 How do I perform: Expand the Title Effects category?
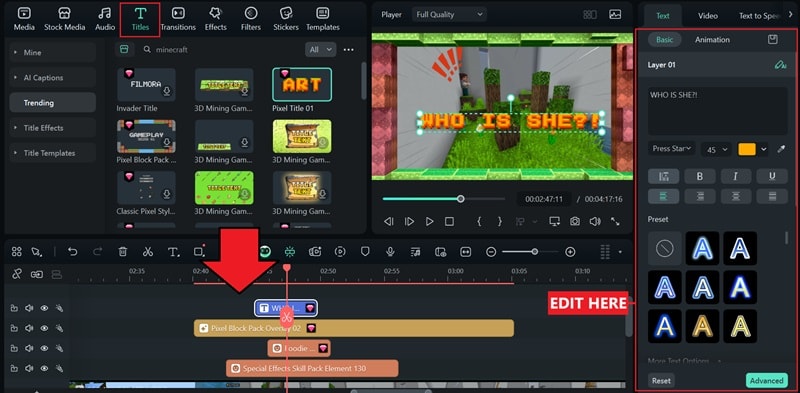pos(53,128)
